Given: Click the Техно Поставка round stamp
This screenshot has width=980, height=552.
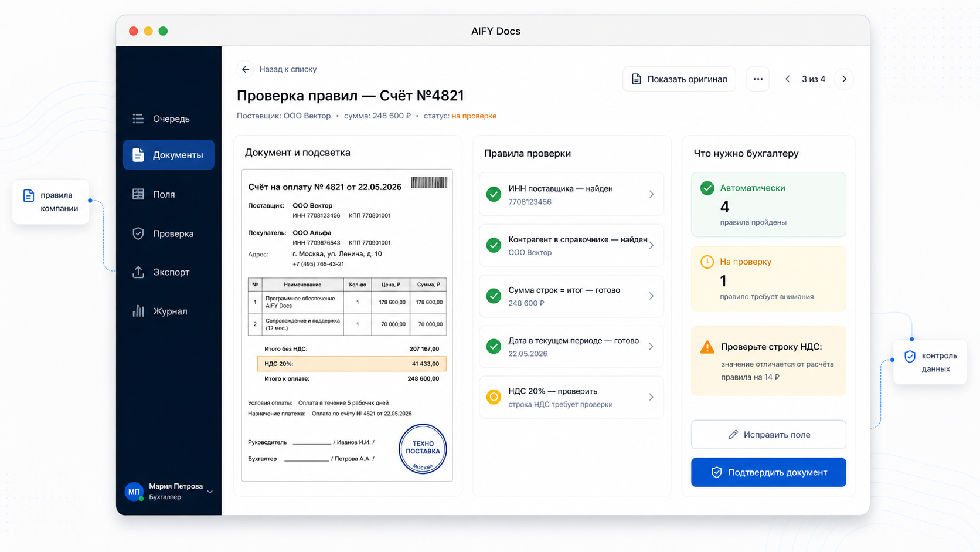Looking at the screenshot, I should 423,449.
